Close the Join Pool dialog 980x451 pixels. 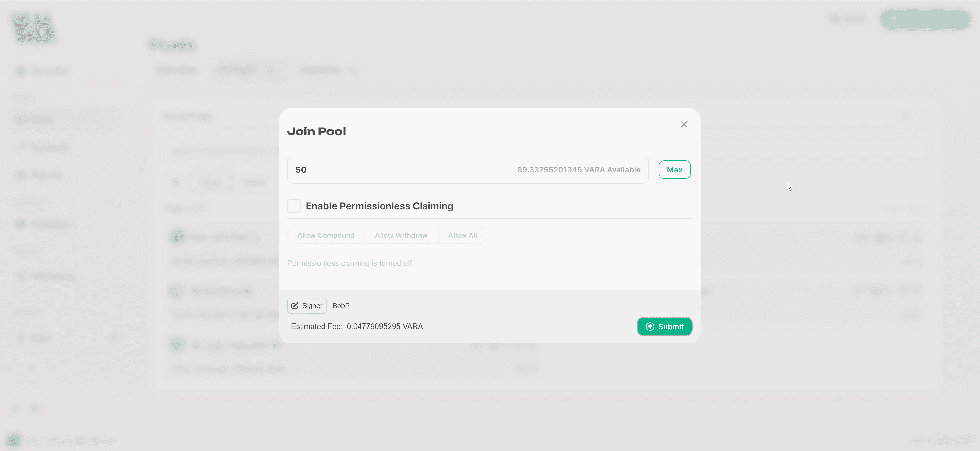tap(684, 124)
